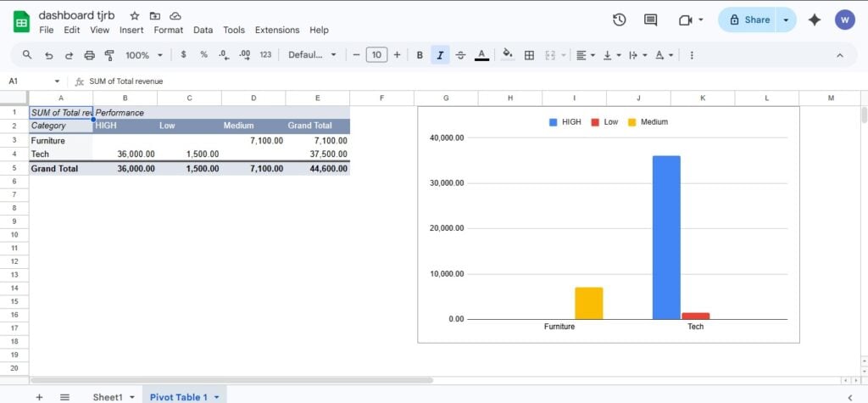Open the Format menu
Screen dimensions: 868x403
[169, 30]
